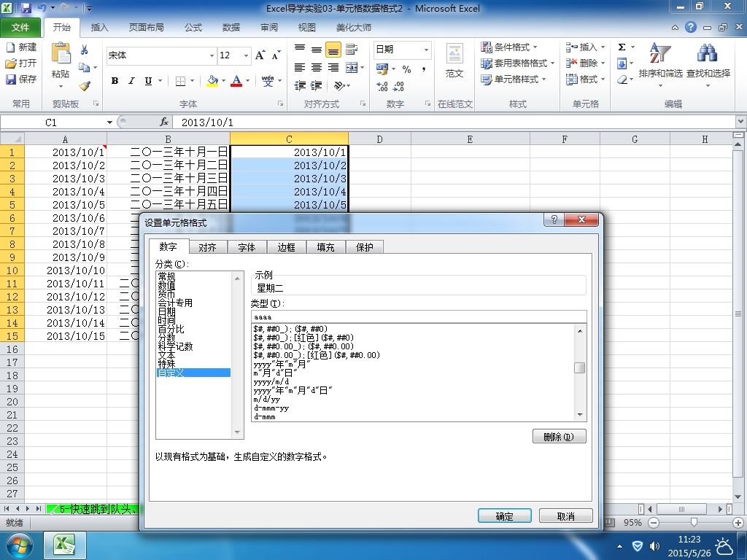
Task: Click the Format Painter brush icon
Action: (85, 86)
